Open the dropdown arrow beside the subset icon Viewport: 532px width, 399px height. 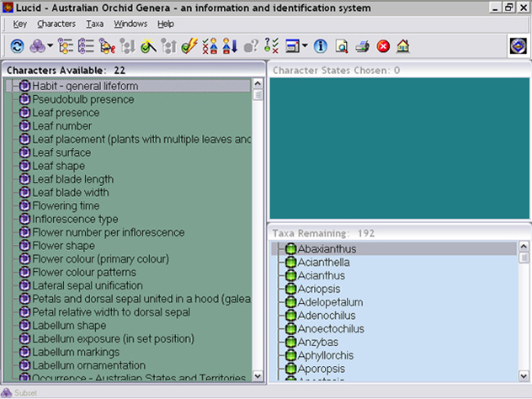(51, 45)
